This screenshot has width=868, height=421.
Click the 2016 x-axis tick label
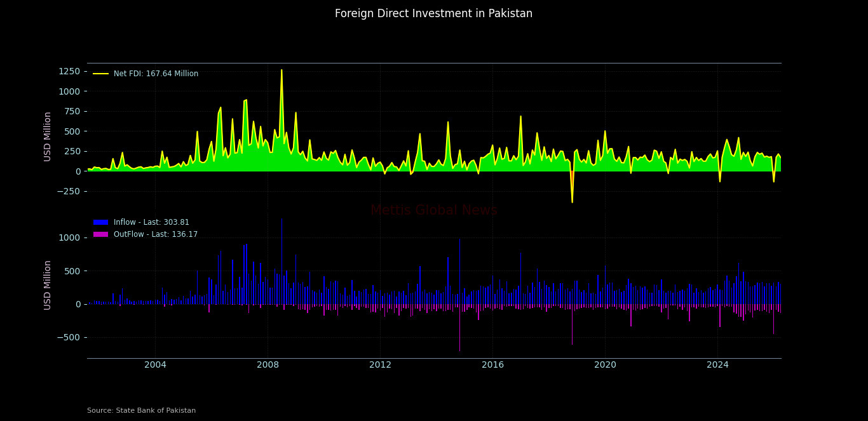click(x=492, y=364)
